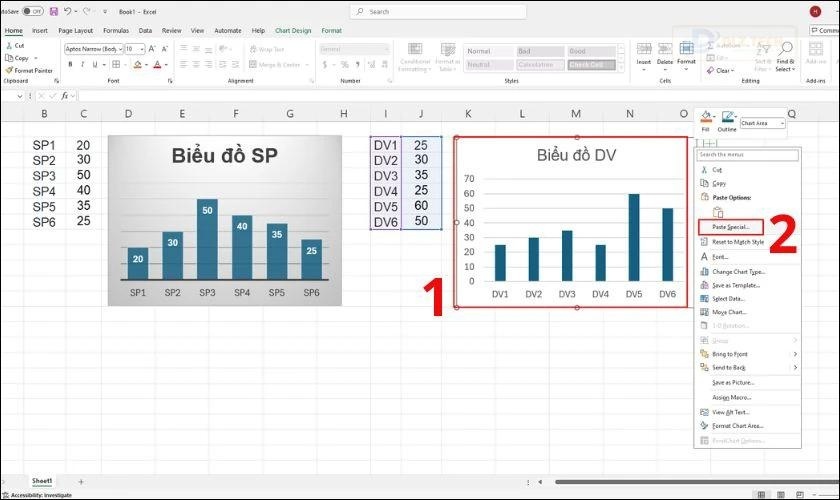840x500 pixels.
Task: Click the Outline pen icon in mini toolbar
Action: coord(727,117)
